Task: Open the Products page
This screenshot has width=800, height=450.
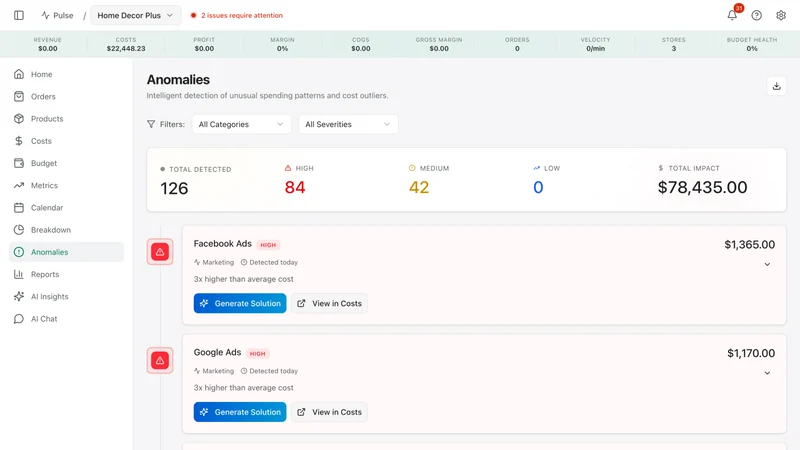Action: tap(66, 119)
